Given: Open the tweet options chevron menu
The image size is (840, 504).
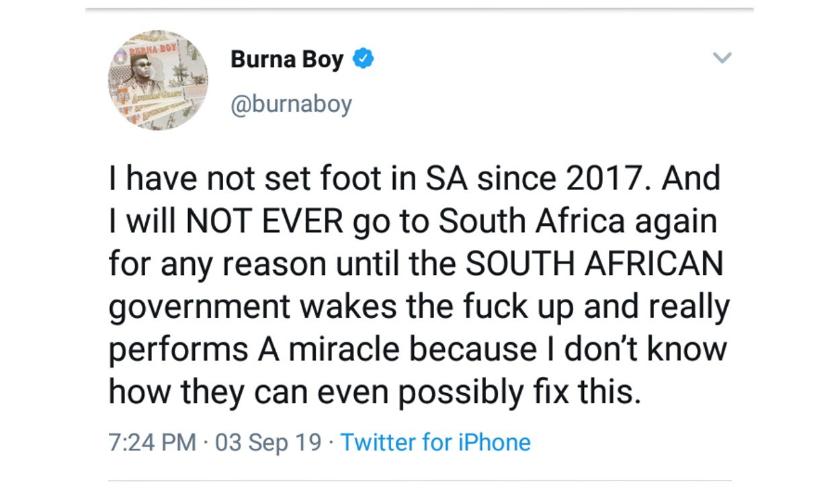Looking at the screenshot, I should (721, 58).
